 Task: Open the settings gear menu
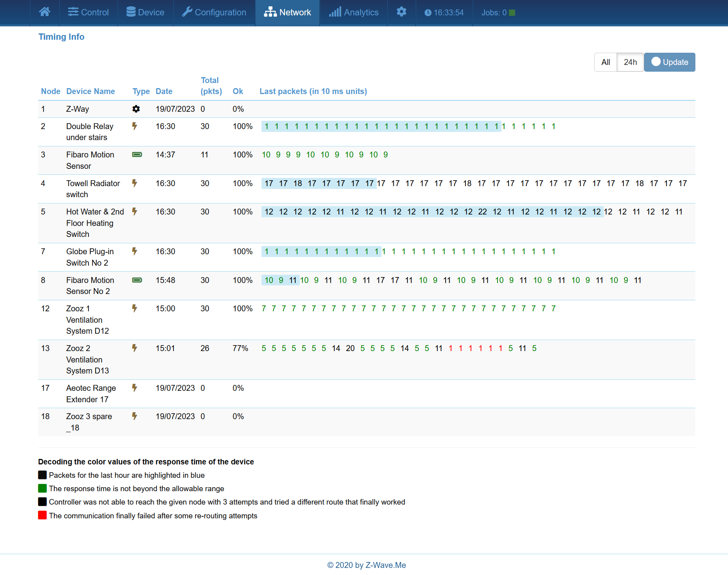pyautogui.click(x=401, y=12)
